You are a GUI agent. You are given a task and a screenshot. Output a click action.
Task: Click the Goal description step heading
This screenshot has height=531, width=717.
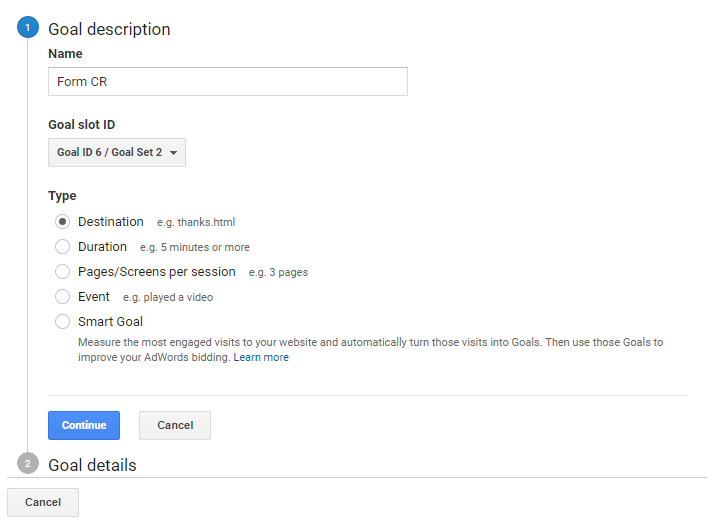click(x=109, y=29)
